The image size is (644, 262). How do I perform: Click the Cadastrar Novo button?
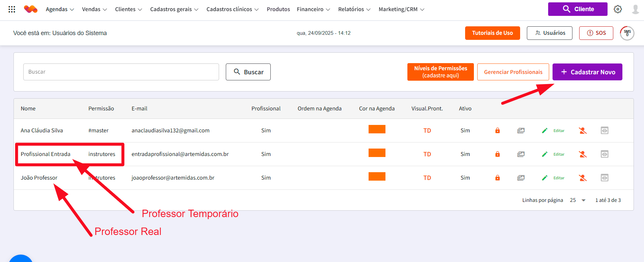click(587, 72)
